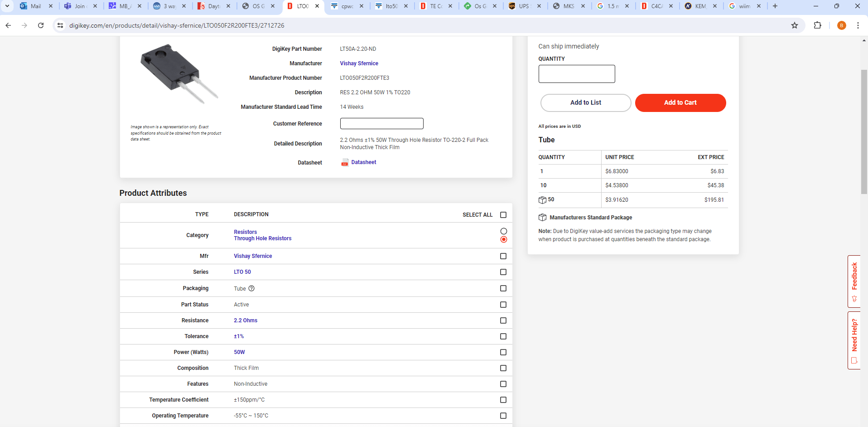Screen dimensions: 868x427
Task: Open the Through Hole Resistors link
Action: pos(263,238)
